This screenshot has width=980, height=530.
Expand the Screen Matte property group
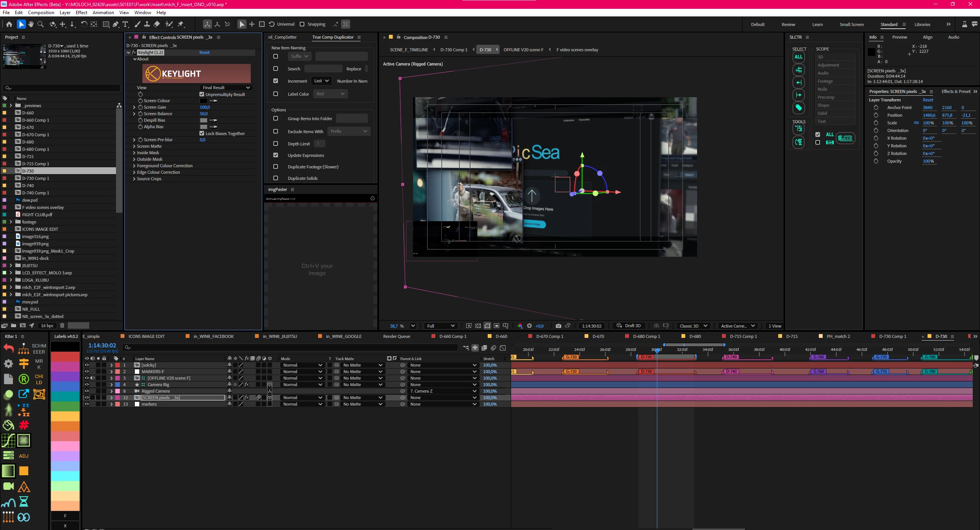(x=134, y=146)
